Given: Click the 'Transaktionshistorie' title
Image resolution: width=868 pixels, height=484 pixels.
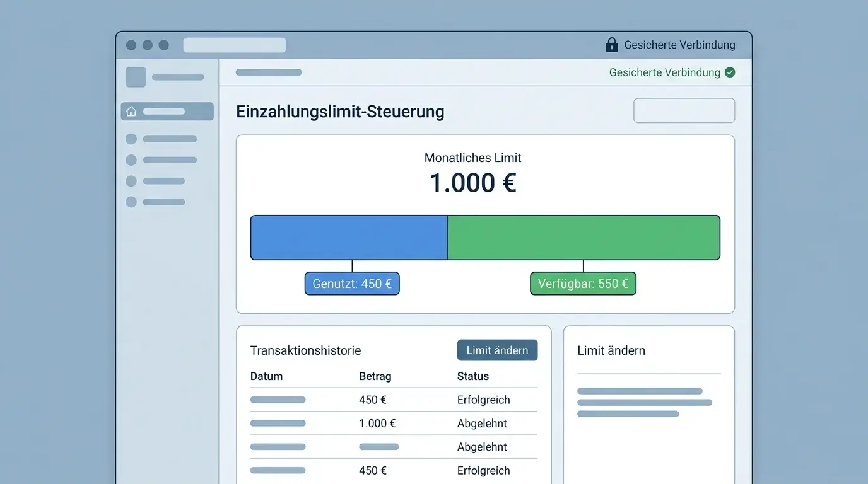Looking at the screenshot, I should click(305, 350).
